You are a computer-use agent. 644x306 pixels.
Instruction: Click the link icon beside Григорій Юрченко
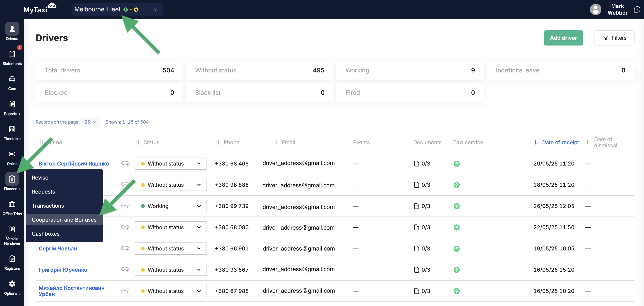point(125,269)
